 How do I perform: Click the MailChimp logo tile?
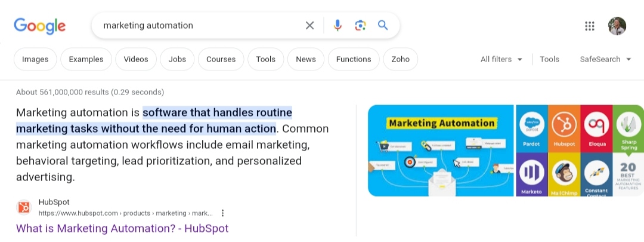click(x=564, y=174)
